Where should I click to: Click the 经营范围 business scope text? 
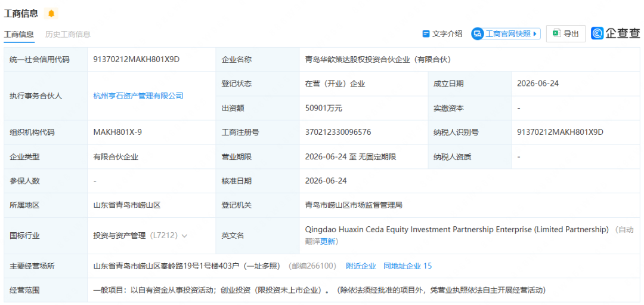319,290
